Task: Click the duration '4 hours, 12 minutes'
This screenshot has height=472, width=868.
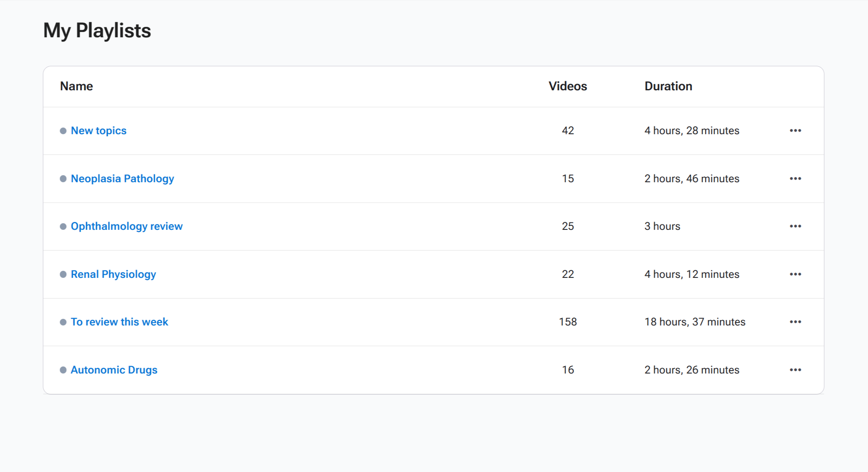Action: [692, 275]
